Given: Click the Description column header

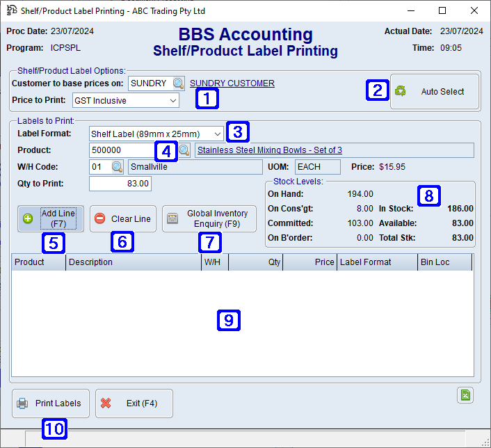Looking at the screenshot, I should pos(132,262).
